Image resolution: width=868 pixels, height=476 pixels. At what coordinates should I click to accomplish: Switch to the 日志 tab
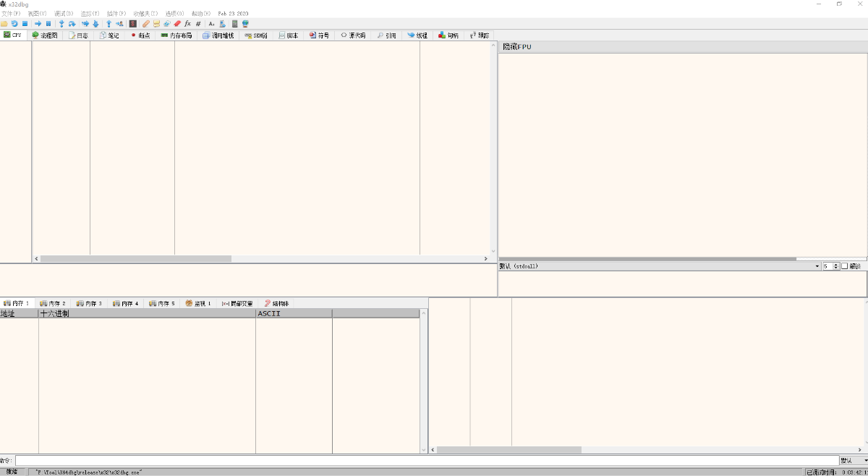point(78,35)
